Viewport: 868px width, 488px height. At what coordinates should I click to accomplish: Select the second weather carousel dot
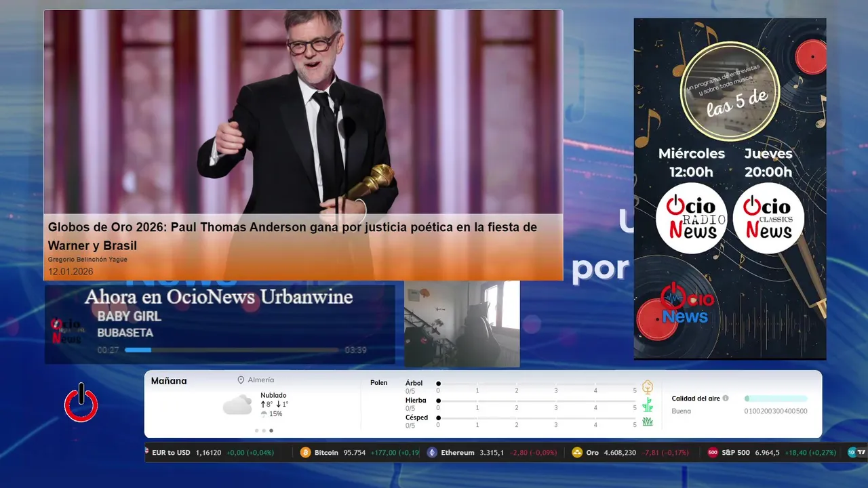pos(264,430)
